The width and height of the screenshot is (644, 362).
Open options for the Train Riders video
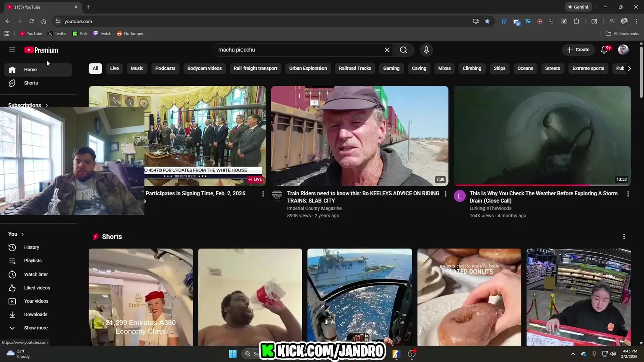(x=445, y=194)
